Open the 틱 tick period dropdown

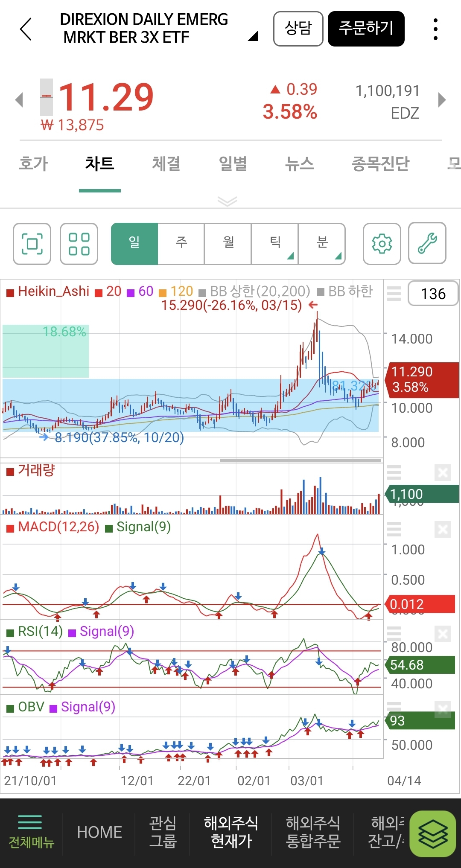[x=275, y=244]
